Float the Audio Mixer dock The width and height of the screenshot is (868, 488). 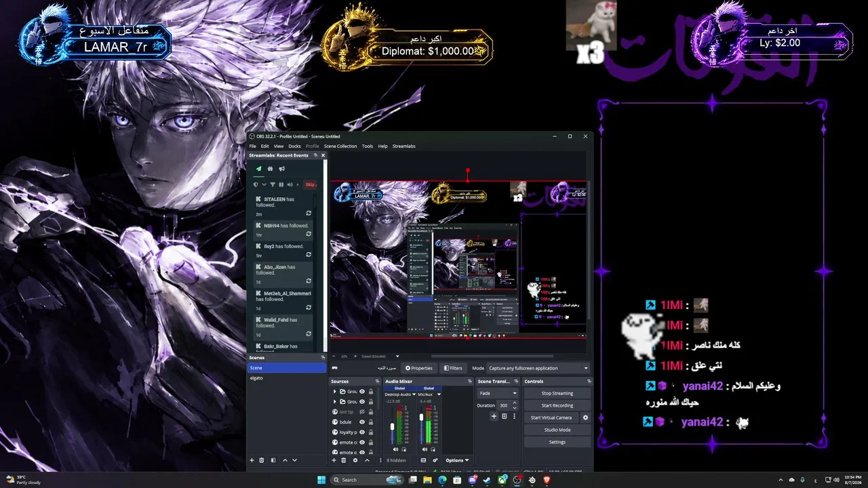coord(470,382)
